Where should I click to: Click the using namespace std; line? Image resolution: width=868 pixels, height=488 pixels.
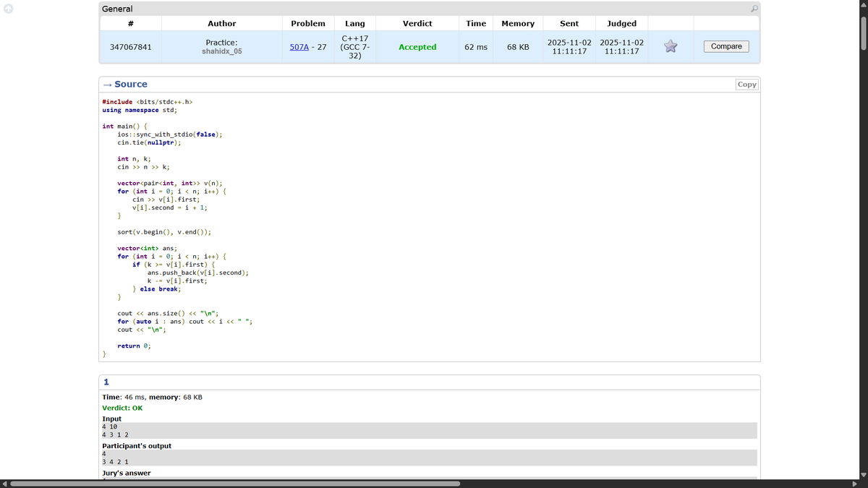point(140,110)
